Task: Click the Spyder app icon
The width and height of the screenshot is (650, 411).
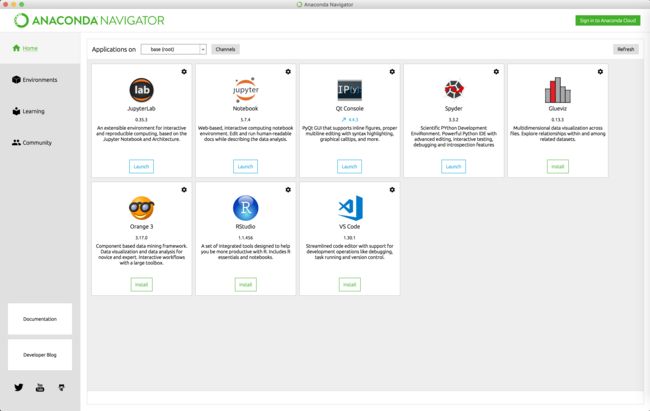Action: coord(454,90)
